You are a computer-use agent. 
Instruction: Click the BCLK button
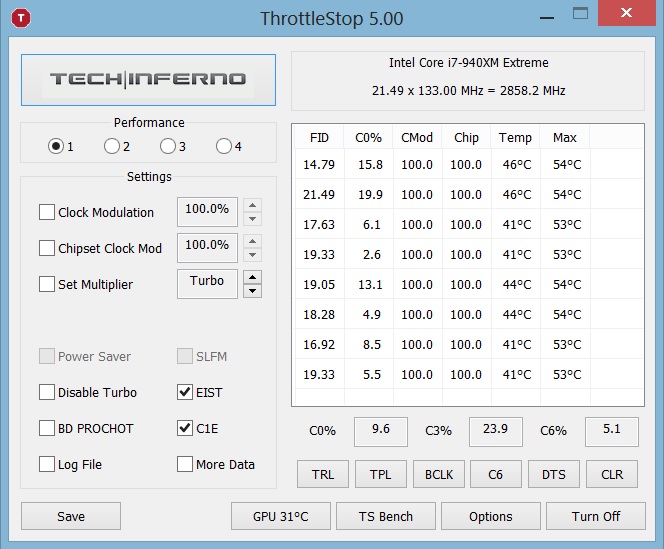(x=439, y=474)
